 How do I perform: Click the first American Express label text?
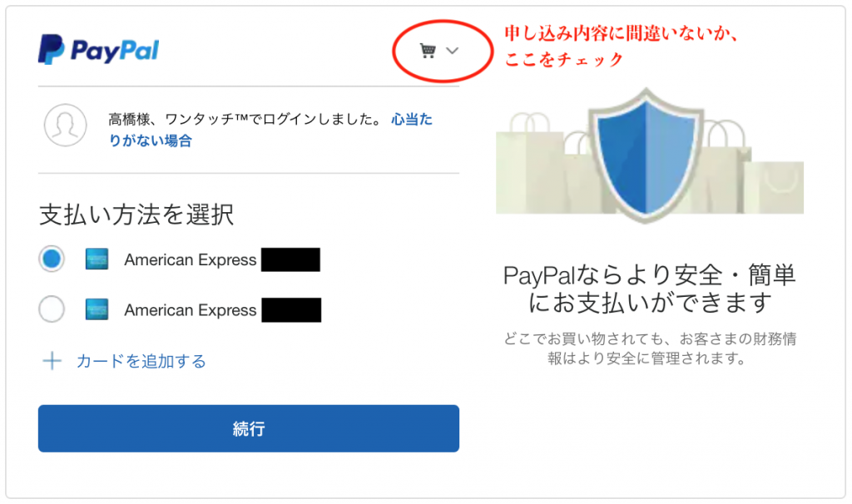pos(191,259)
